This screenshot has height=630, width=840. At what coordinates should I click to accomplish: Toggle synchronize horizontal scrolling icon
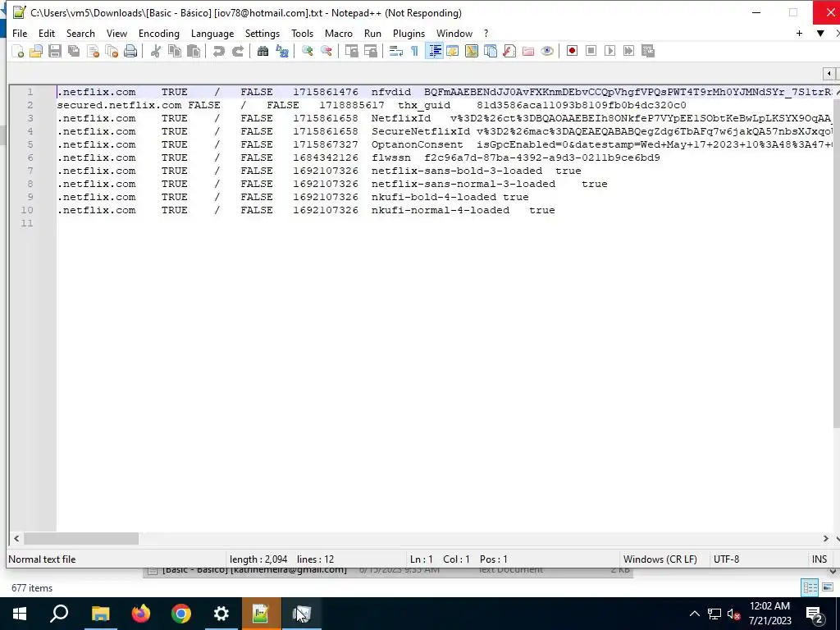[370, 51]
